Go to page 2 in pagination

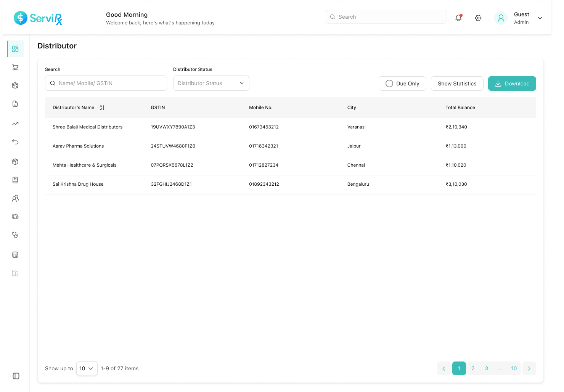[473, 368]
